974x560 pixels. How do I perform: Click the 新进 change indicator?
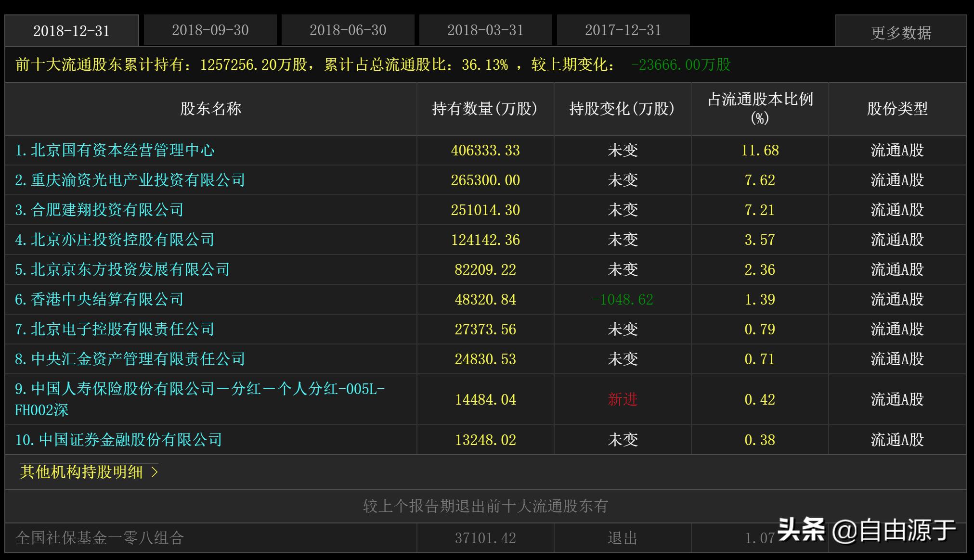[x=623, y=399]
